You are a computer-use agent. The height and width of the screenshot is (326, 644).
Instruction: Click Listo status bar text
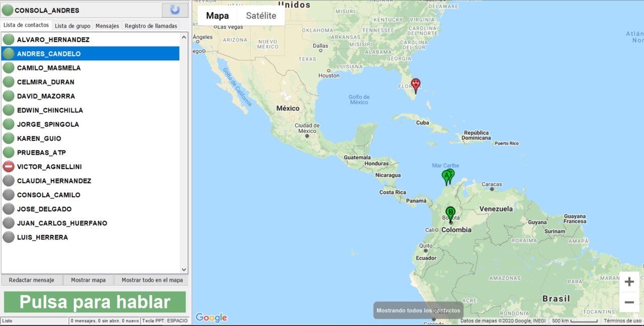[x=8, y=320]
